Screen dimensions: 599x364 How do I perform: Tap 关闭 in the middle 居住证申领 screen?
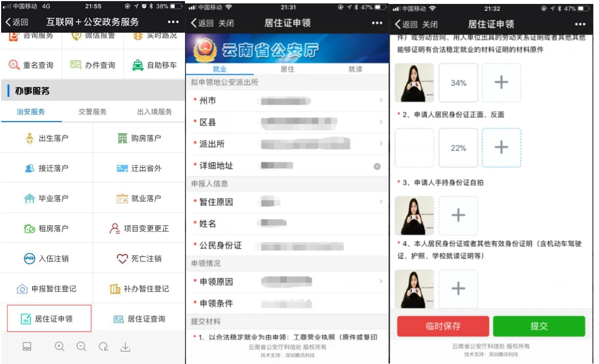(226, 23)
